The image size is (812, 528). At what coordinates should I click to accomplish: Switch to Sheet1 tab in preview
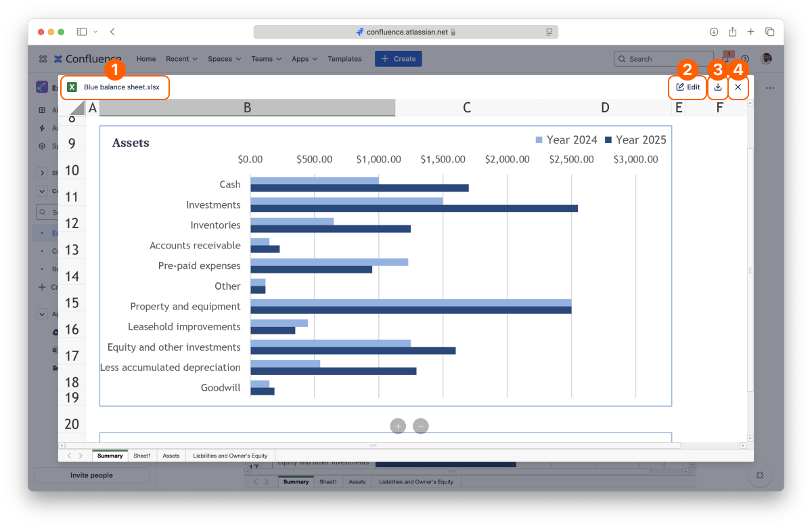click(142, 456)
